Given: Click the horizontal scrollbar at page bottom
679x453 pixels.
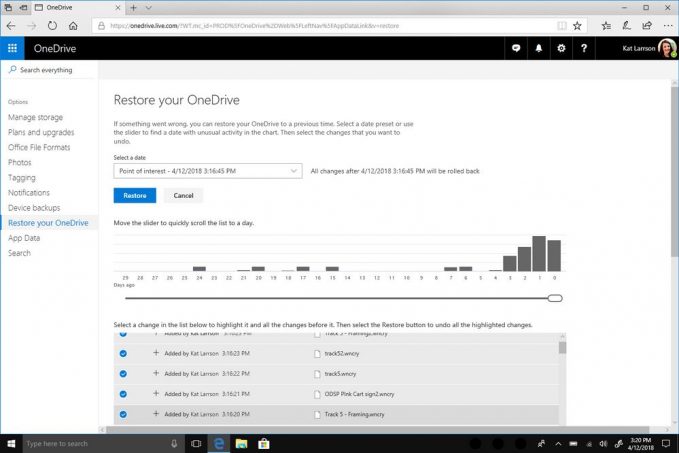Looking at the screenshot, I should coord(377,430).
